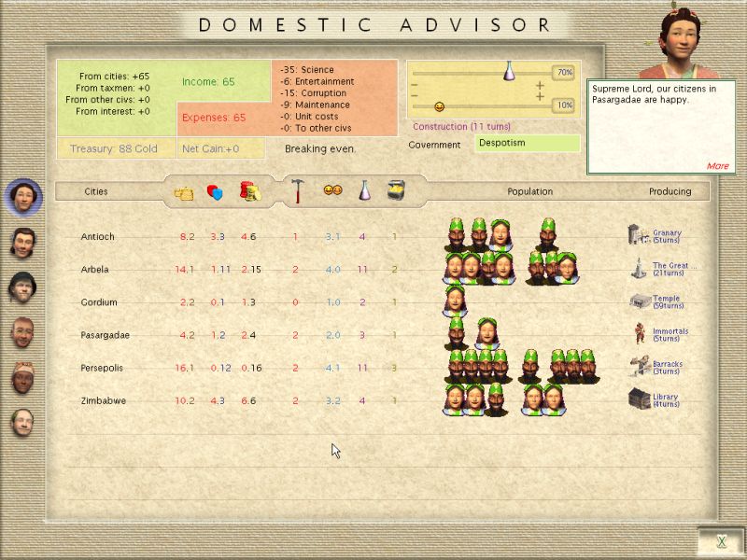Increase the science rate with plus
This screenshot has width=747, height=560.
[x=540, y=85]
